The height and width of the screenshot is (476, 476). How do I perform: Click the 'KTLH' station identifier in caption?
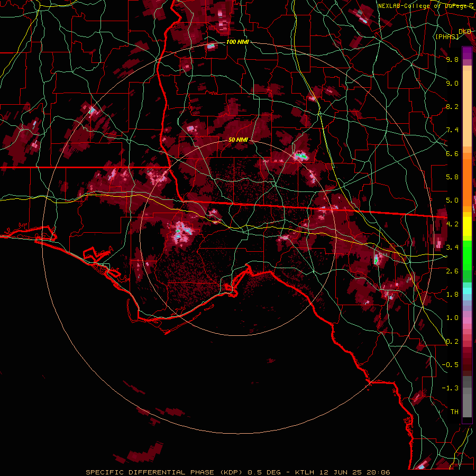click(306, 472)
